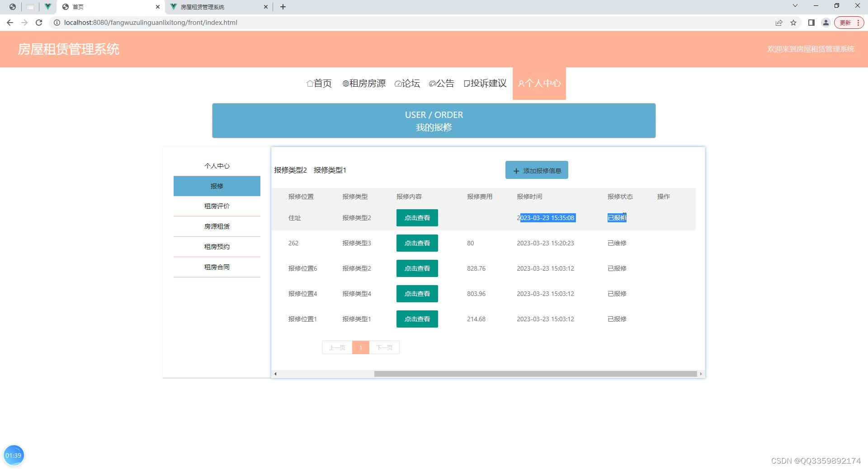Viewport: 868px width, 469px height.
Task: Open a new tab with the plus icon
Action: point(283,7)
